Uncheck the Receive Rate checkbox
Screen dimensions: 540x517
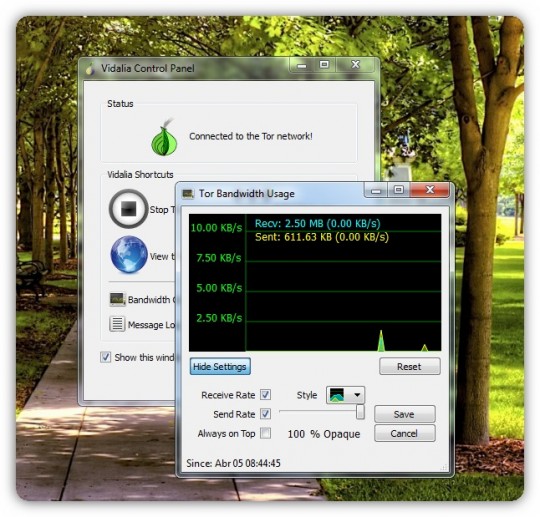[265, 394]
